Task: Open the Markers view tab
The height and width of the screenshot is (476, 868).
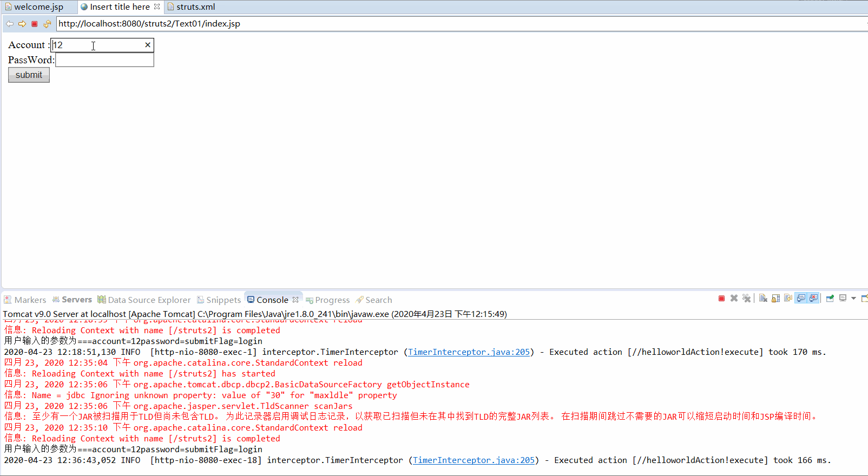Action: click(x=25, y=300)
